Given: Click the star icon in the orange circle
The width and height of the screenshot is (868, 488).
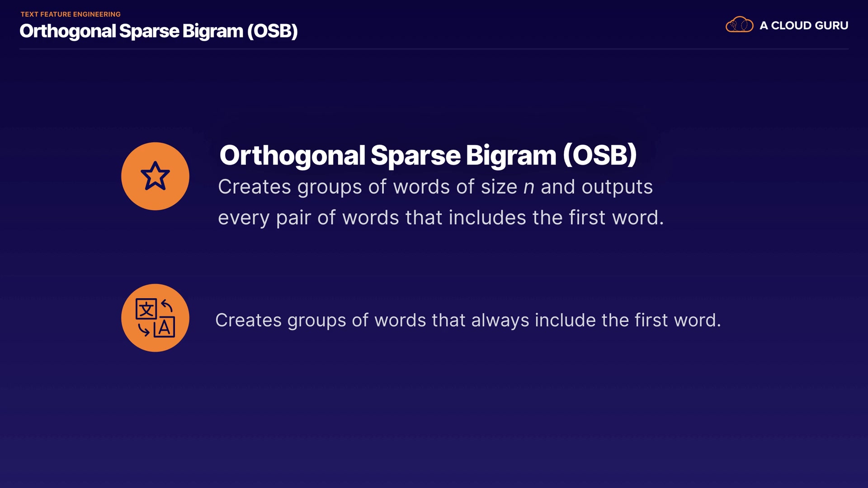Looking at the screenshot, I should point(155,176).
